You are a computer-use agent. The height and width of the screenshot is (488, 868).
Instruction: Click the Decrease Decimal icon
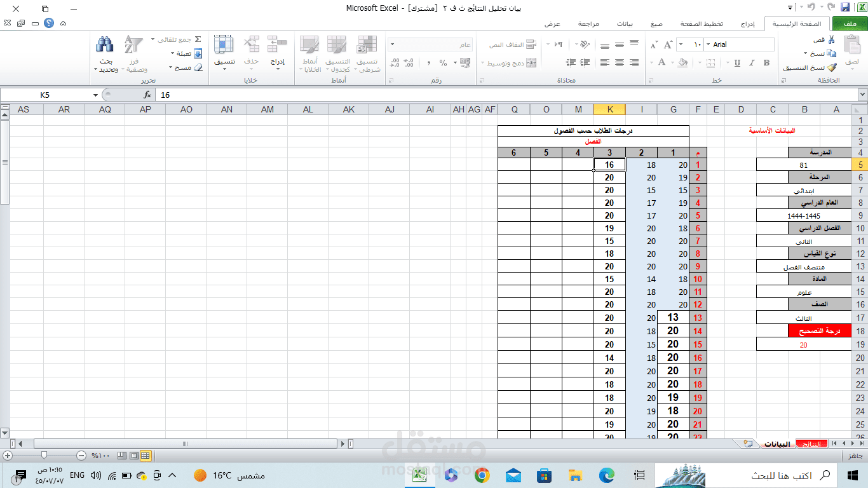[x=395, y=63]
